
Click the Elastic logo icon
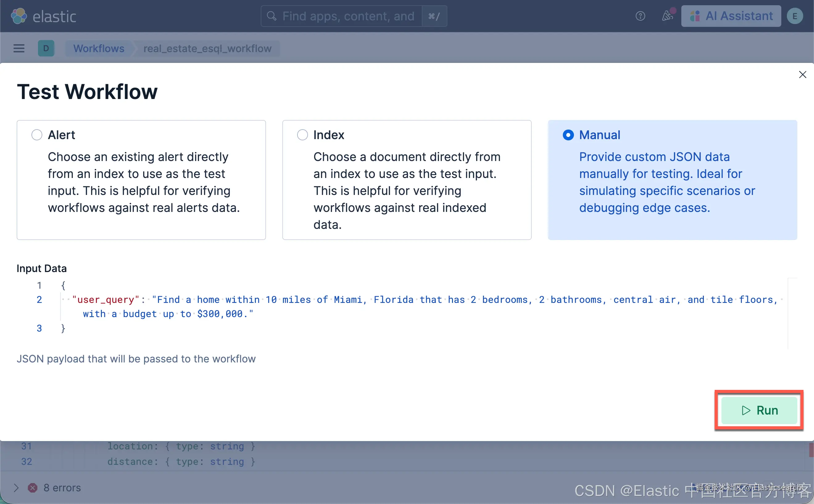tap(19, 16)
